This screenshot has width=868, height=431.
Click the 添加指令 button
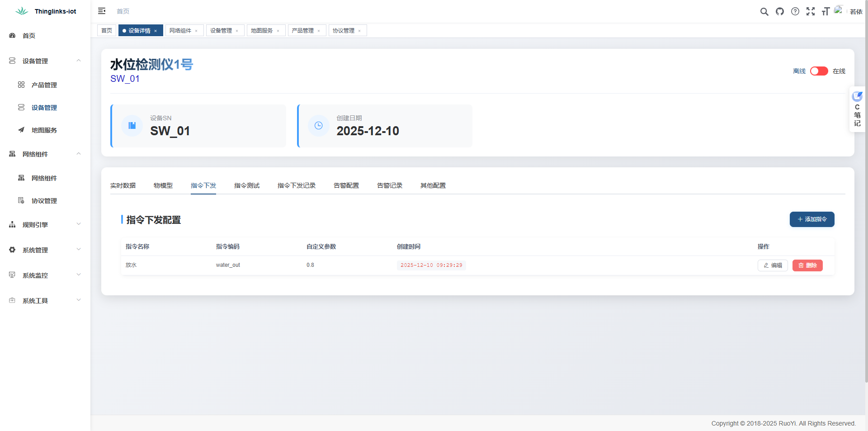pyautogui.click(x=812, y=219)
